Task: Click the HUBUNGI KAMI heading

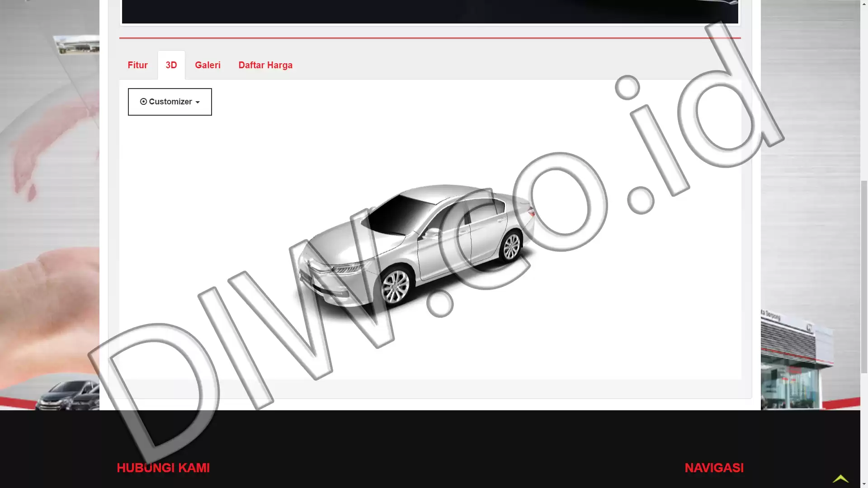Action: point(163,468)
